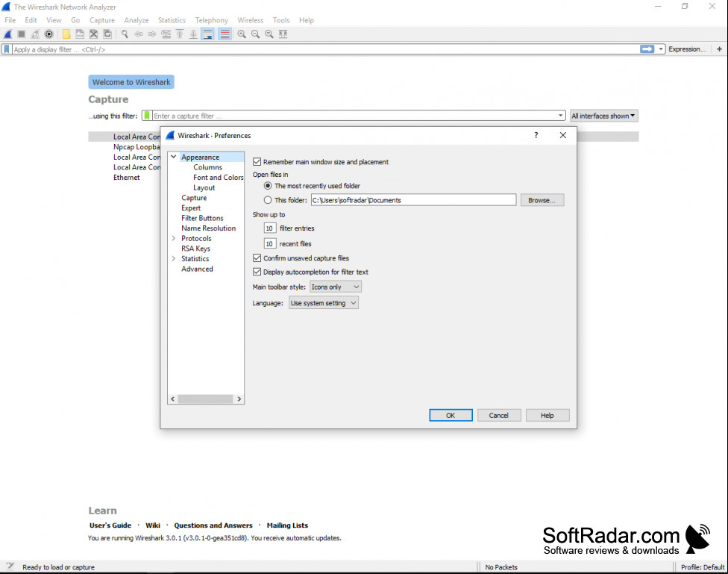728x574 pixels.
Task: Click the recent files count field
Action: click(x=270, y=243)
